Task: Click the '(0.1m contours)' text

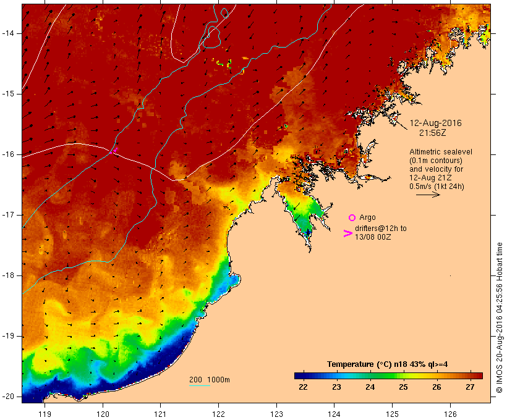Action: pos(436,160)
